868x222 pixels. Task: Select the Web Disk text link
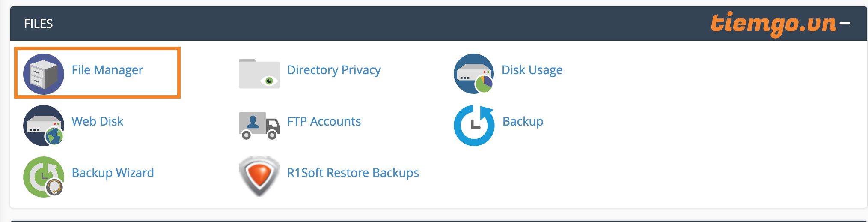click(98, 121)
